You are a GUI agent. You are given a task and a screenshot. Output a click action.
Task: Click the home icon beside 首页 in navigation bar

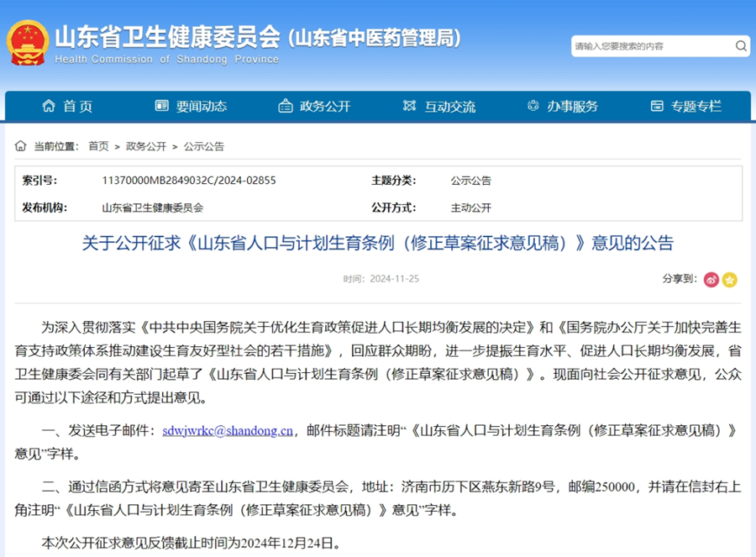coord(49,106)
